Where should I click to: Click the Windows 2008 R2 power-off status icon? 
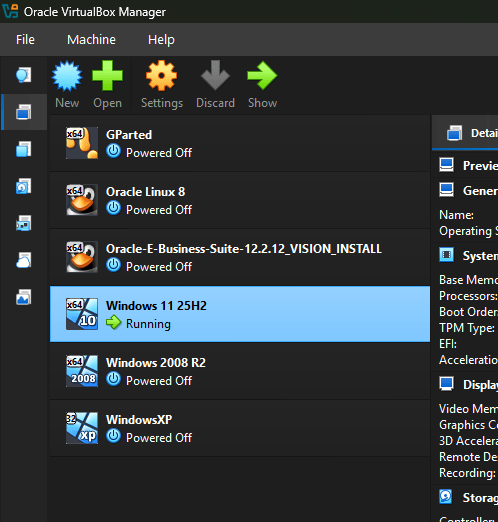coord(114,379)
